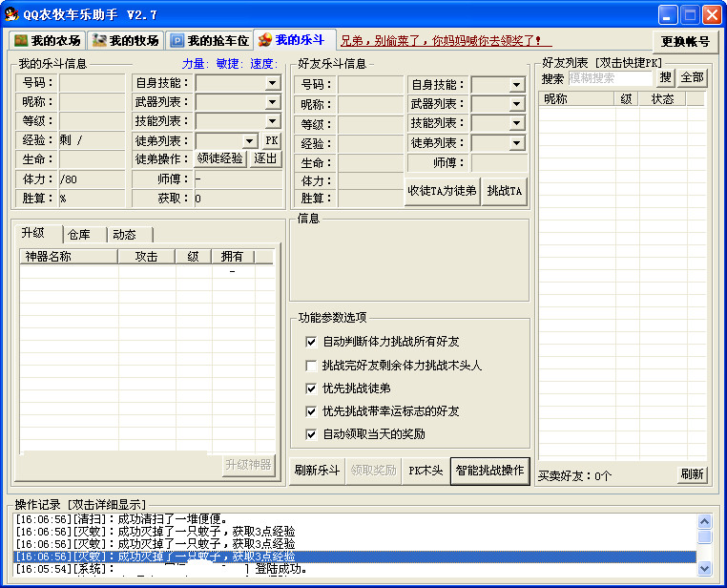727x588 pixels.
Task: Select the 我的乐斗 tab
Action: click(x=294, y=40)
